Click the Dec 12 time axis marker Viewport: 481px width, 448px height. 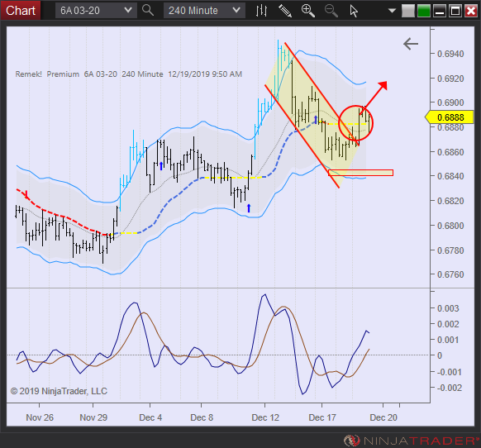coord(265,417)
